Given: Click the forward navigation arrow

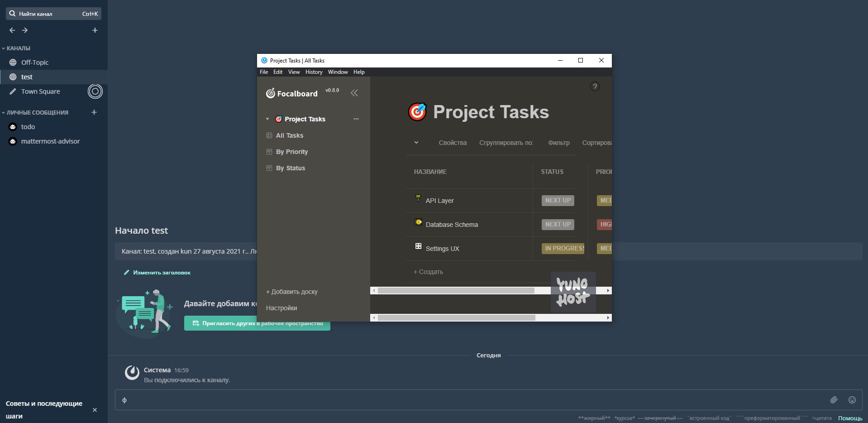Looking at the screenshot, I should [x=25, y=30].
